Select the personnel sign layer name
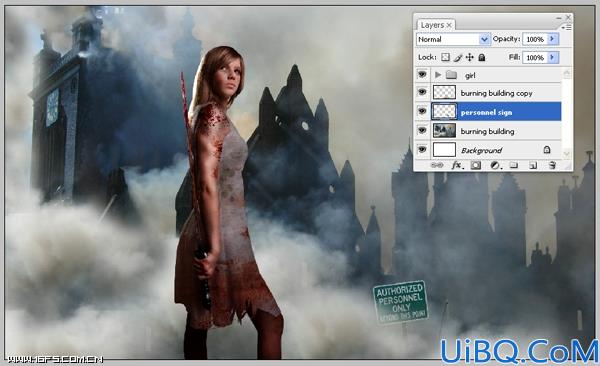600x366 pixels. [486, 112]
